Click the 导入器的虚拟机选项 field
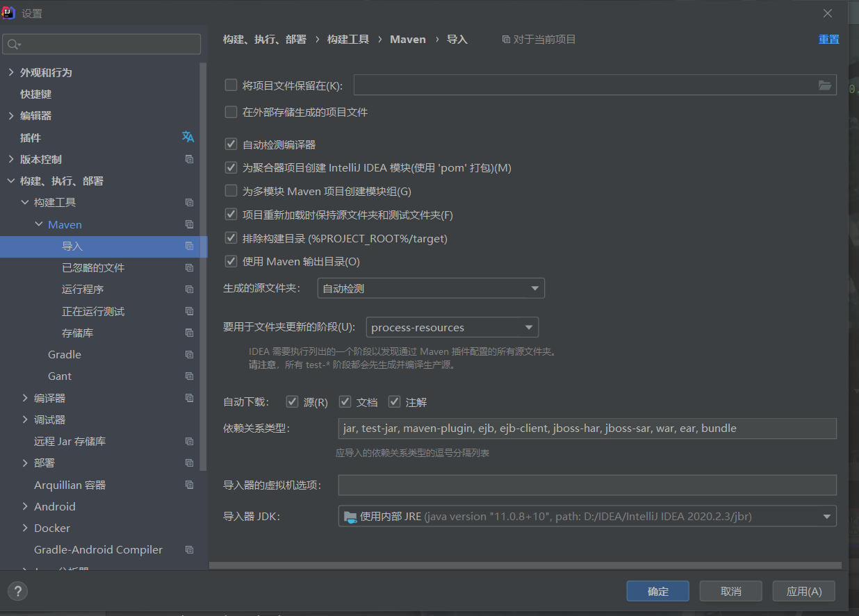 (x=587, y=485)
